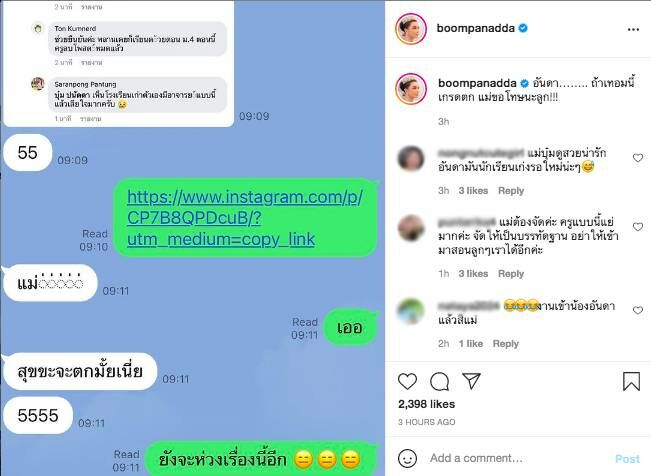
Task: Like the first comment's heart
Action: coord(638,158)
